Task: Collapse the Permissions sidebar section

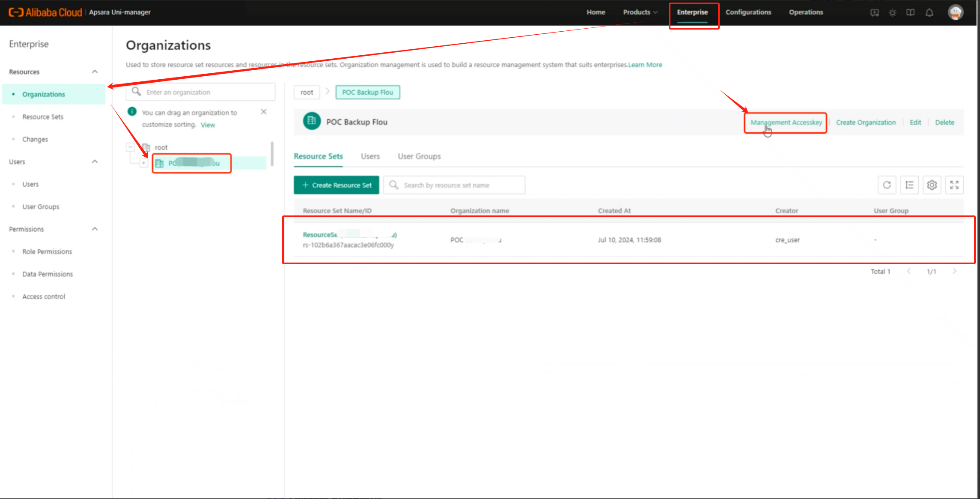Action: click(x=95, y=229)
